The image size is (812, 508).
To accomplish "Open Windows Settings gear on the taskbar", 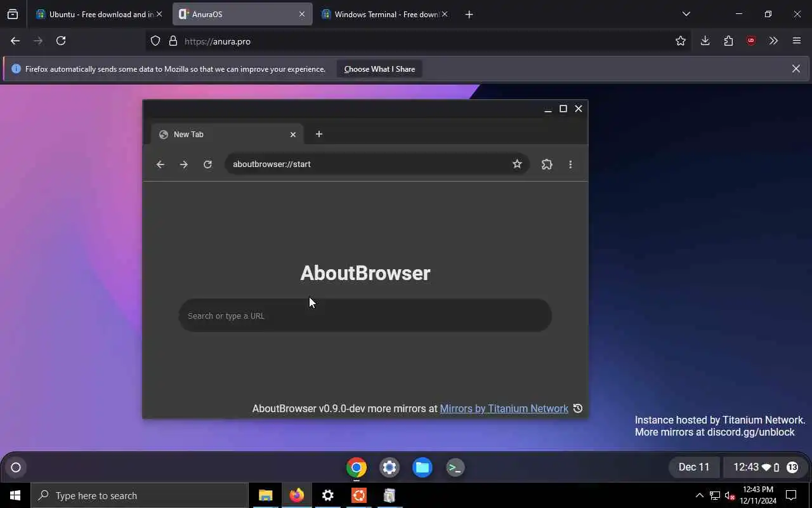I will click(327, 495).
